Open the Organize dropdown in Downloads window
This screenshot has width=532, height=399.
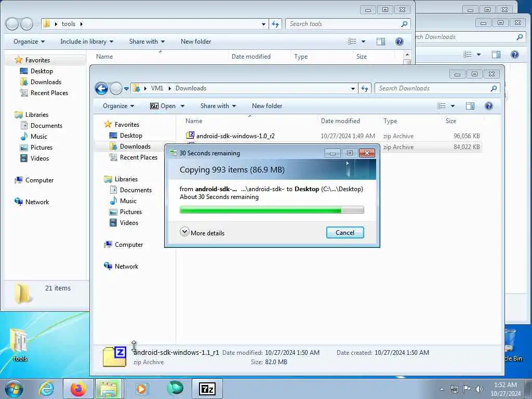(118, 106)
